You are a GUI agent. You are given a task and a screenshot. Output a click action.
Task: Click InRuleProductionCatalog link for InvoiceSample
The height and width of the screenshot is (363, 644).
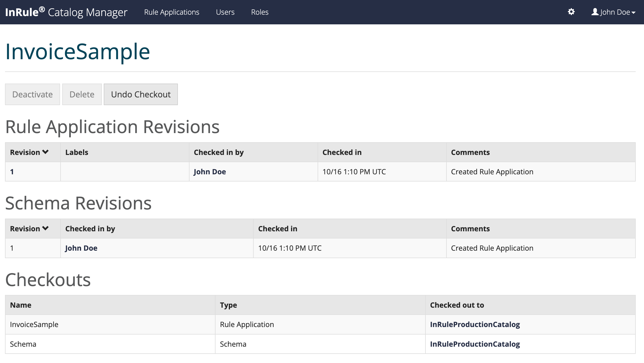(x=474, y=324)
